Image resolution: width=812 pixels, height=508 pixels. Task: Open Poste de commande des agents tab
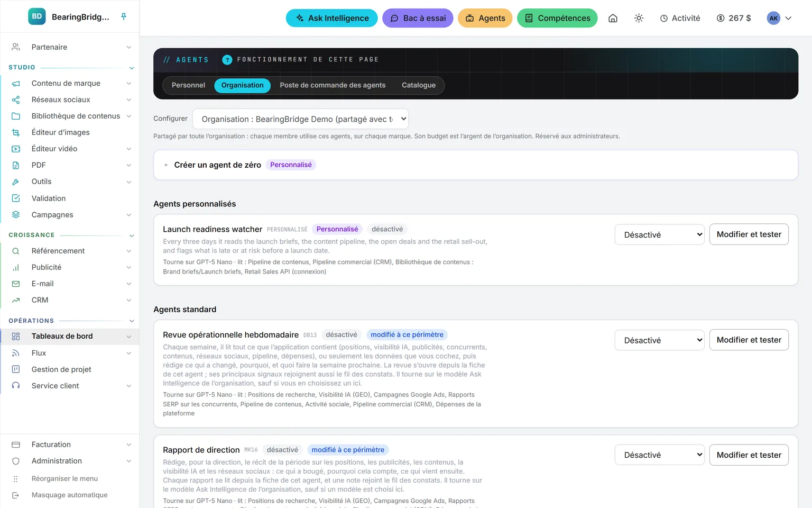tap(333, 85)
